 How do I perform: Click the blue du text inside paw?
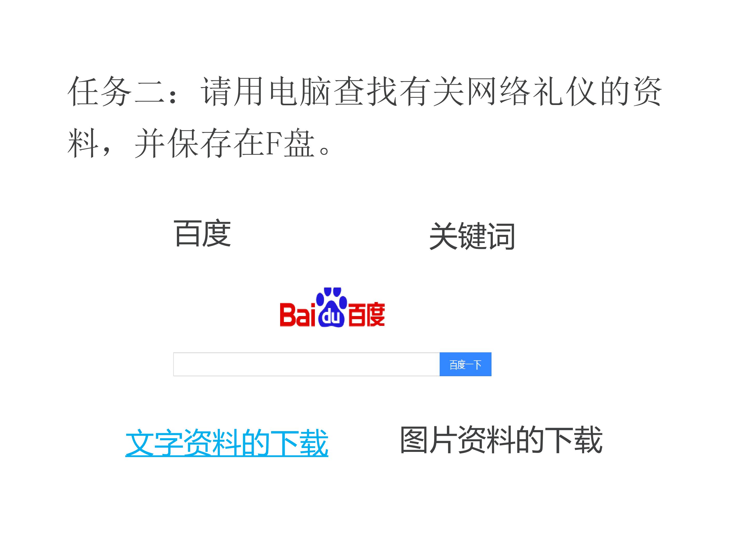(x=331, y=317)
